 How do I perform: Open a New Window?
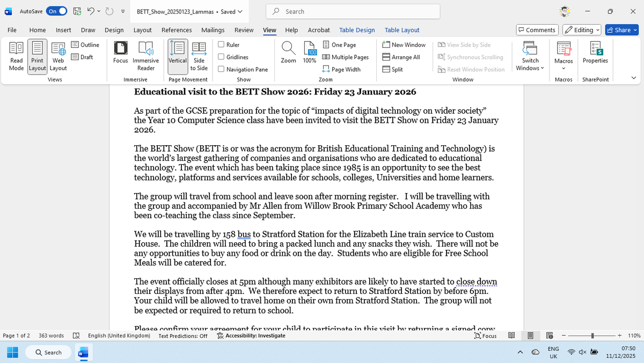point(404,45)
